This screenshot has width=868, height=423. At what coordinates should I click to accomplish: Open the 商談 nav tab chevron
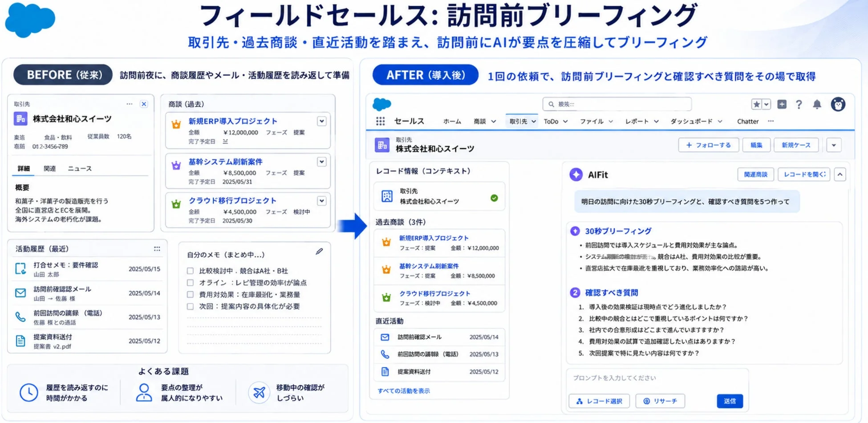(x=493, y=122)
